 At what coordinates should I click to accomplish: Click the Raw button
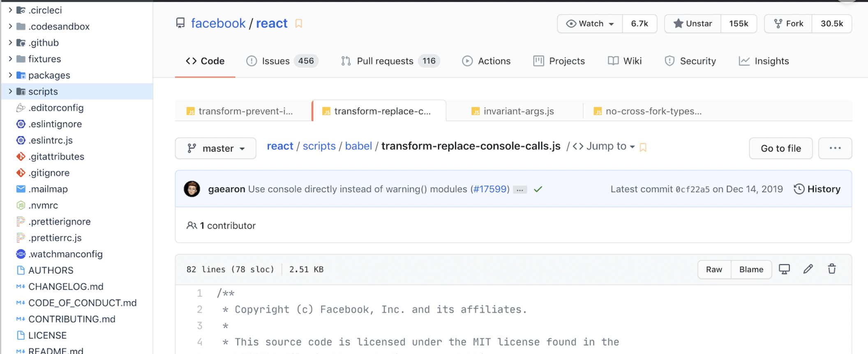coord(714,269)
